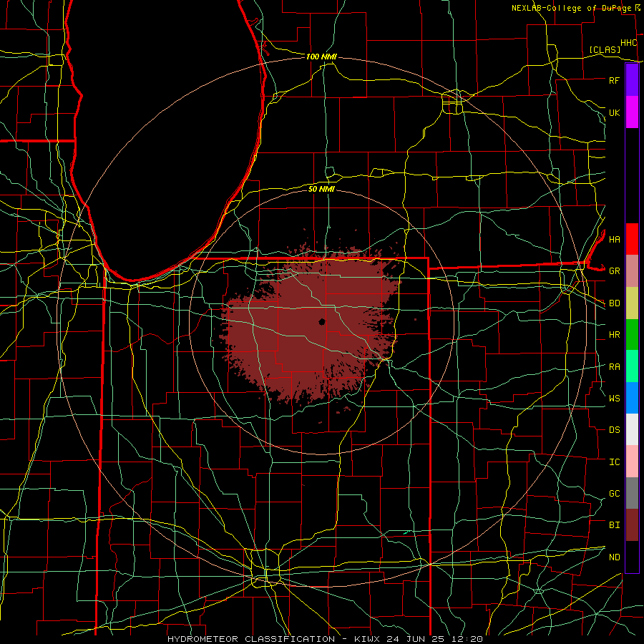Click the ND legend label

point(614,557)
